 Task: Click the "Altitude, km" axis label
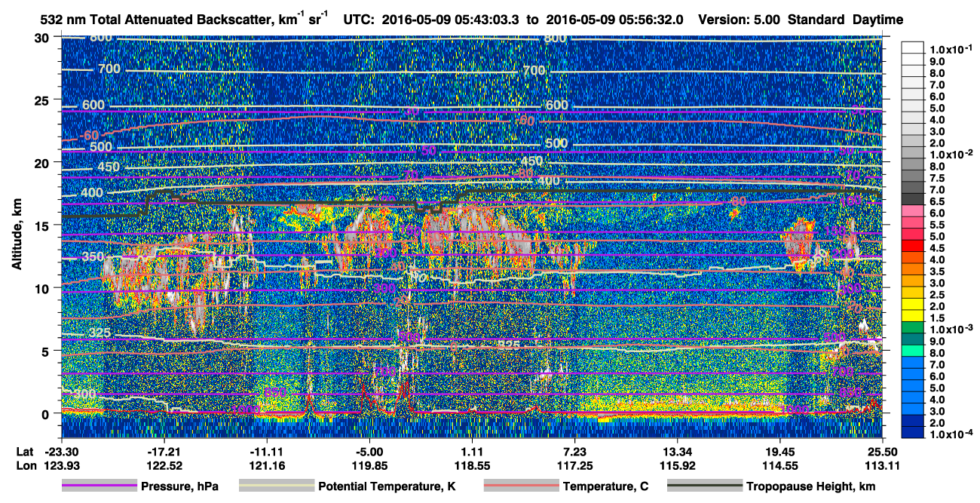pyautogui.click(x=17, y=236)
